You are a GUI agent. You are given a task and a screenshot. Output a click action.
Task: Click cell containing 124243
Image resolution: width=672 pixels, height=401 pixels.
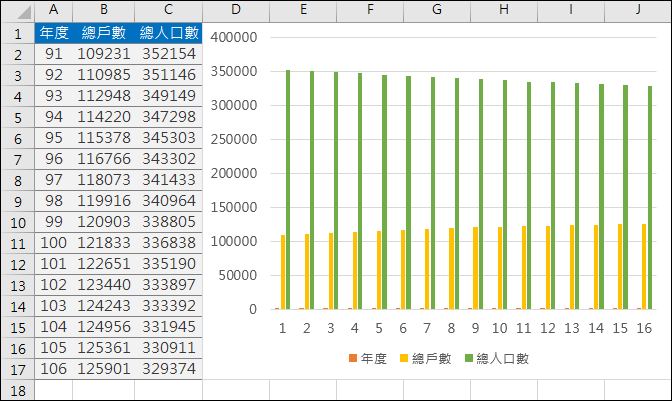pos(104,306)
